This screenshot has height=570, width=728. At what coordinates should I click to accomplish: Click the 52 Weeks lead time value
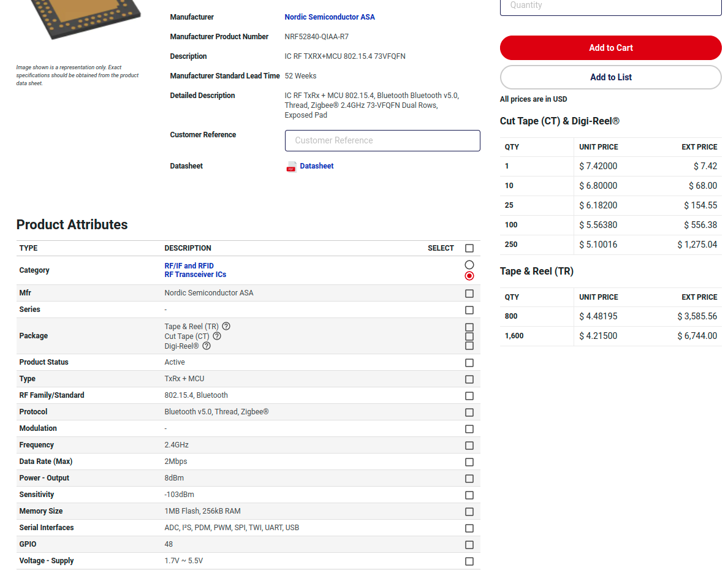[x=300, y=76]
